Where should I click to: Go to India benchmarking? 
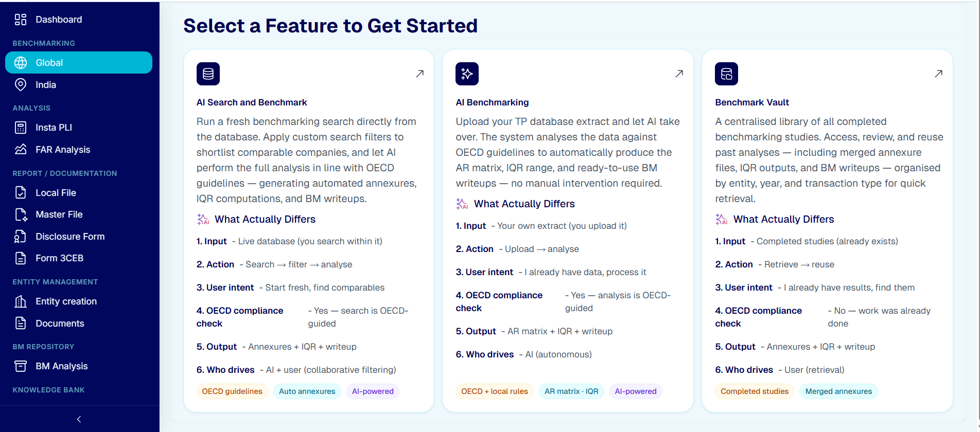coord(79,85)
